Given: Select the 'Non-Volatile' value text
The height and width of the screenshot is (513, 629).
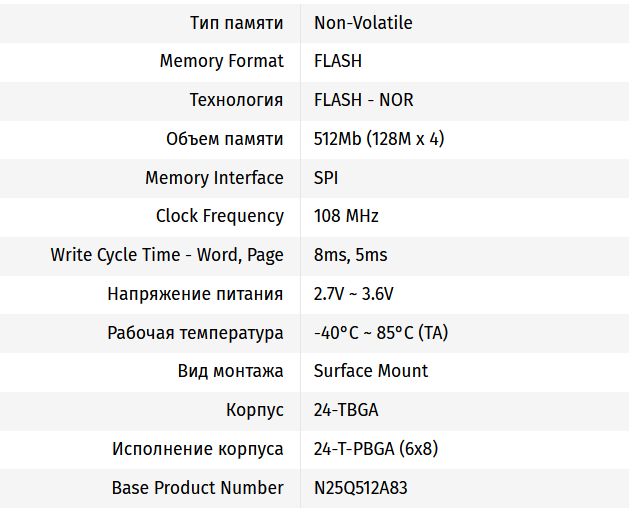Looking at the screenshot, I should (x=363, y=22).
